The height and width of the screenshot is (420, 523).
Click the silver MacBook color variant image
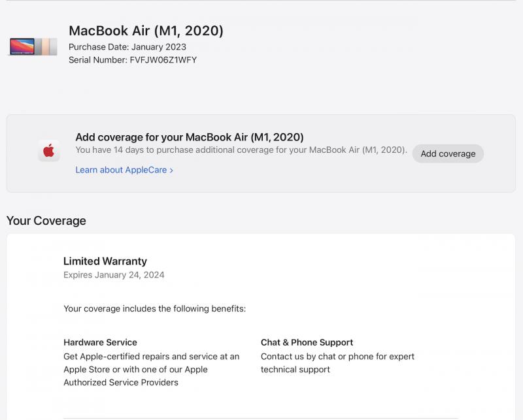coord(54,46)
